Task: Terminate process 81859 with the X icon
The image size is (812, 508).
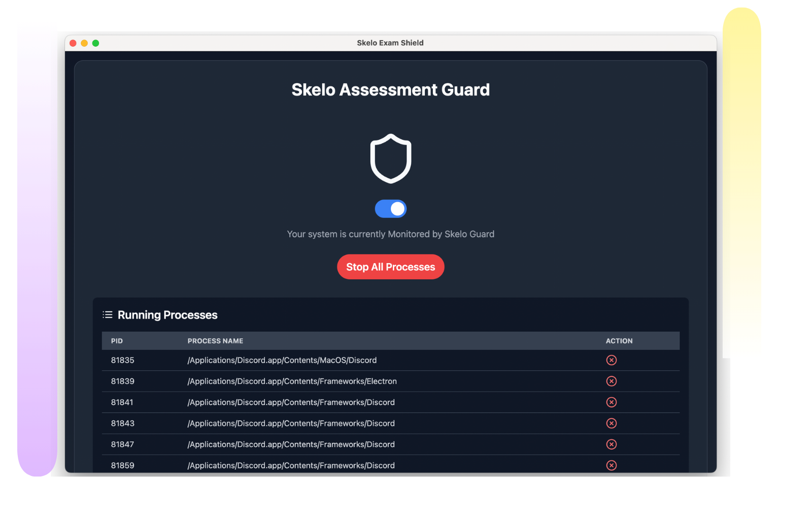Action: point(611,465)
